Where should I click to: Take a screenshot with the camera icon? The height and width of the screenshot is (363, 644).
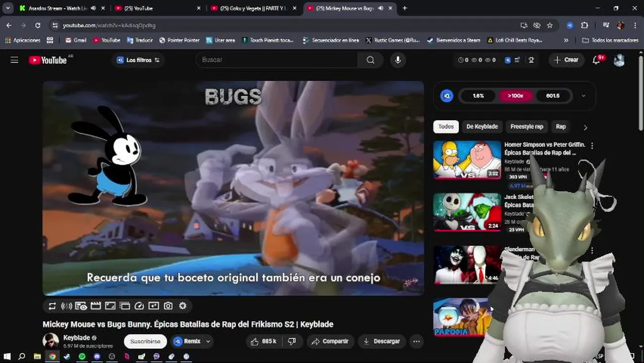168,306
